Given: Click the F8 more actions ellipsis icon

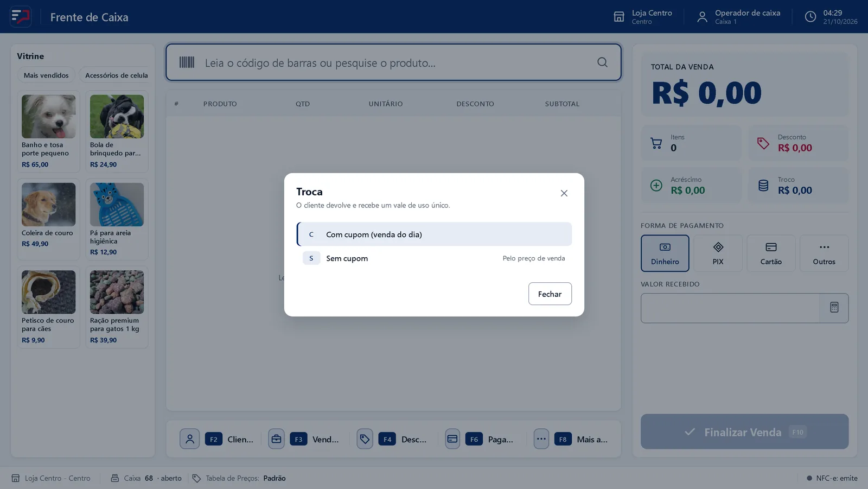Looking at the screenshot, I should (x=541, y=439).
